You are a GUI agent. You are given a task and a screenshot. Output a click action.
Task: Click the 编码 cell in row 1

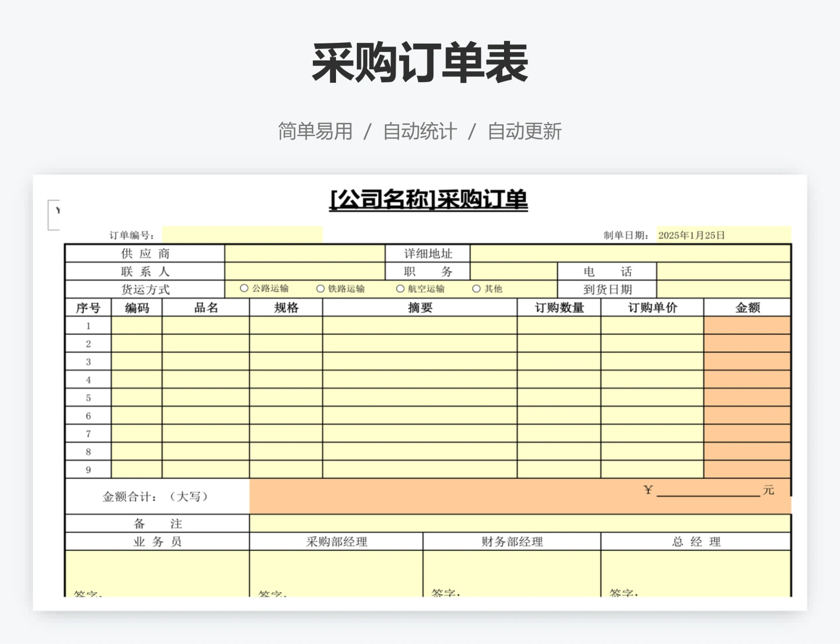point(136,325)
